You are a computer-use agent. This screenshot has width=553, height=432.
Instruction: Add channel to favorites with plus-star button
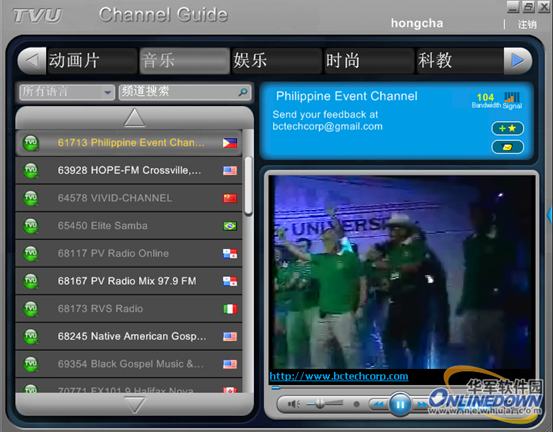coord(508,128)
